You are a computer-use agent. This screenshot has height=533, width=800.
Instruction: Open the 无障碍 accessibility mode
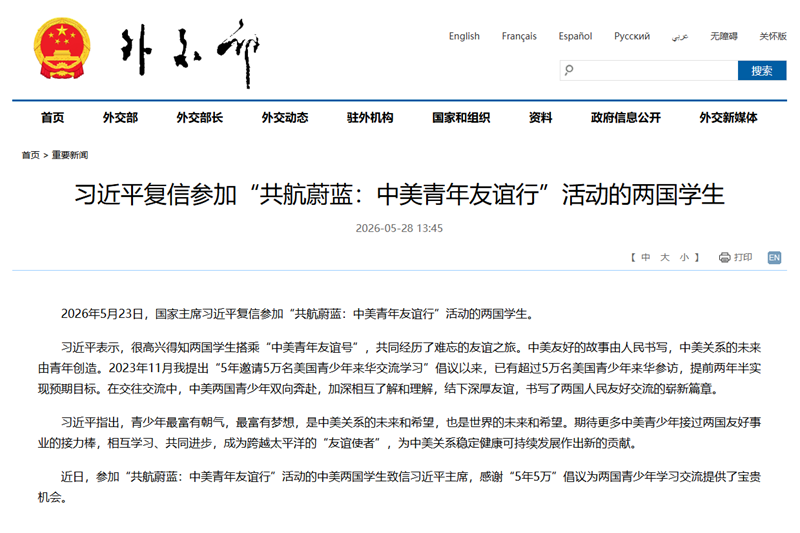pyautogui.click(x=723, y=36)
